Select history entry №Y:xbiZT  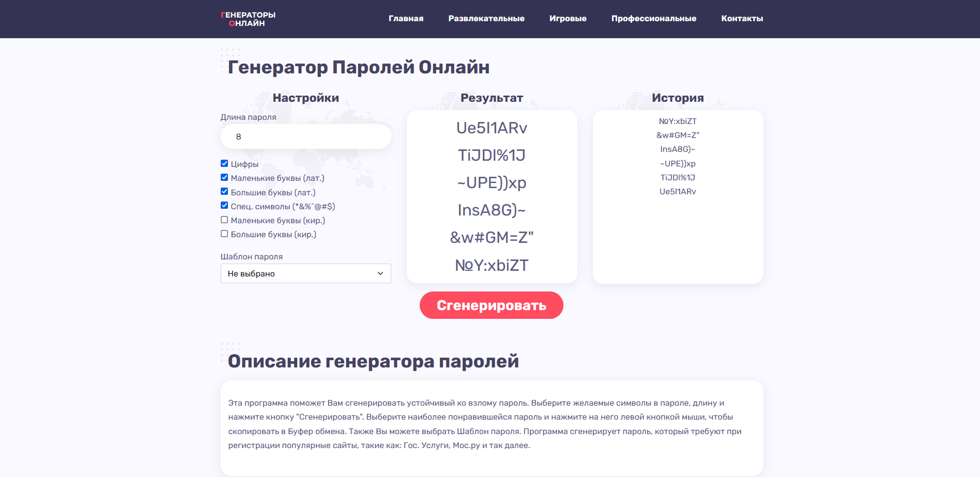click(678, 121)
